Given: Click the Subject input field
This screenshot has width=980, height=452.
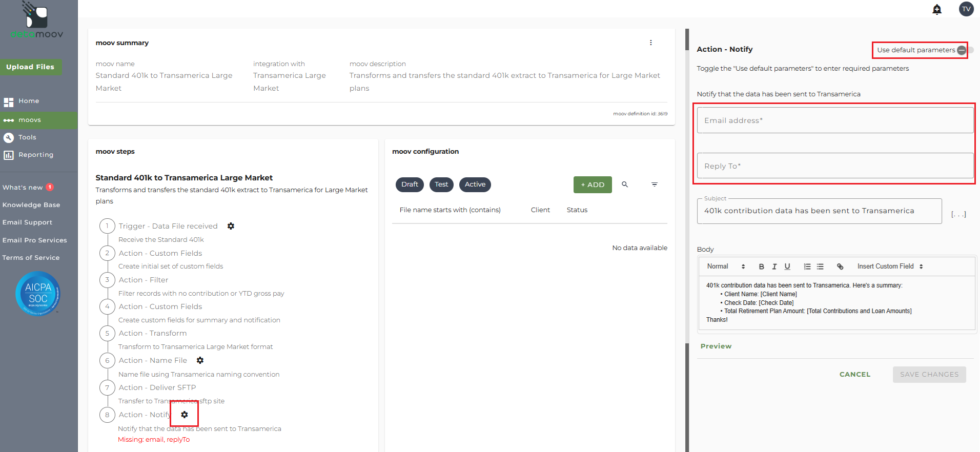Looking at the screenshot, I should 819,211.
